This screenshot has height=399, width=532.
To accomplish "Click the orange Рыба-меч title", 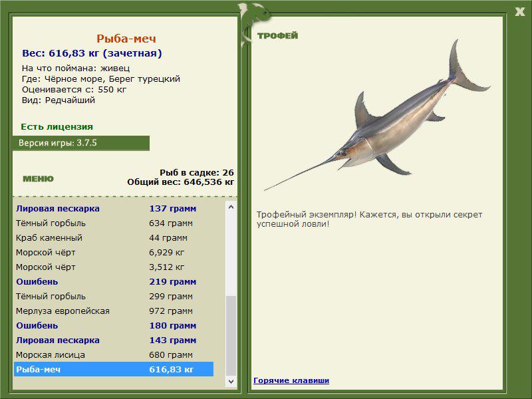I will click(126, 39).
